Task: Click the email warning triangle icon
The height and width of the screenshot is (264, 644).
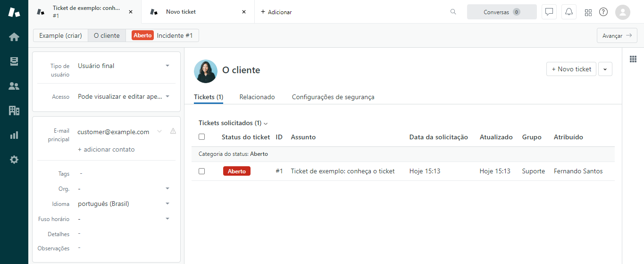Action: coord(173,131)
